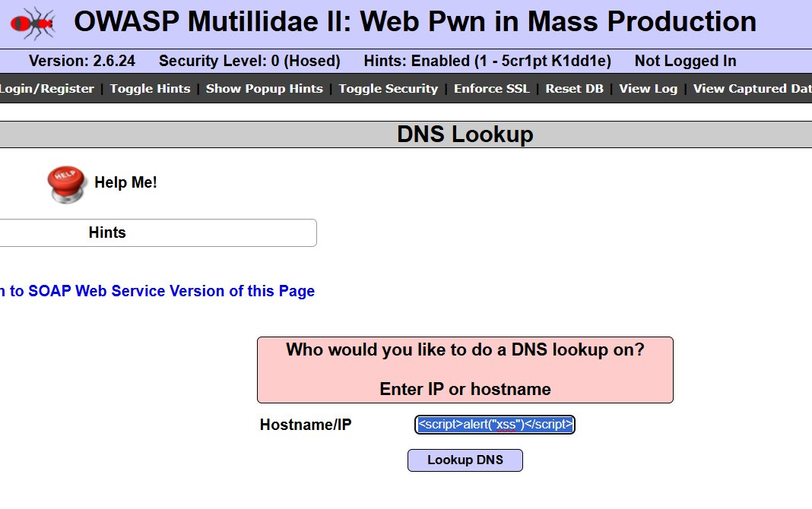Submit with the Lookup DNS button
Viewport: 812px width, 509px height.
(465, 460)
